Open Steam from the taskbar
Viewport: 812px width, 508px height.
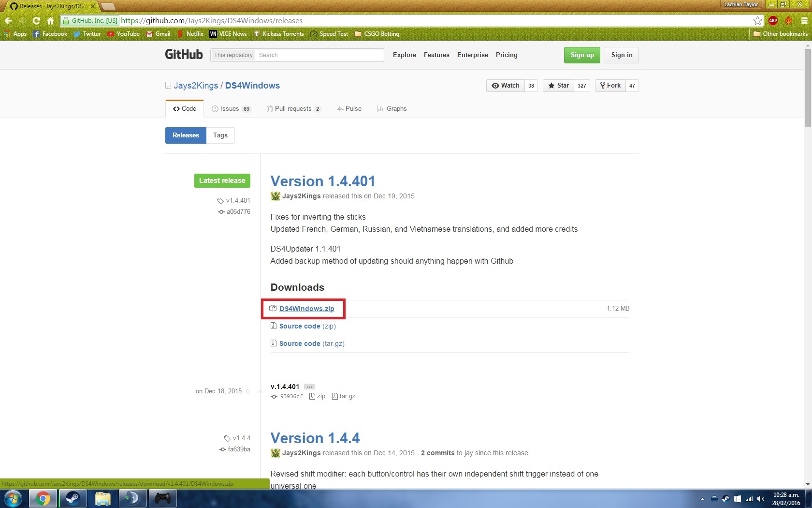pyautogui.click(x=72, y=498)
